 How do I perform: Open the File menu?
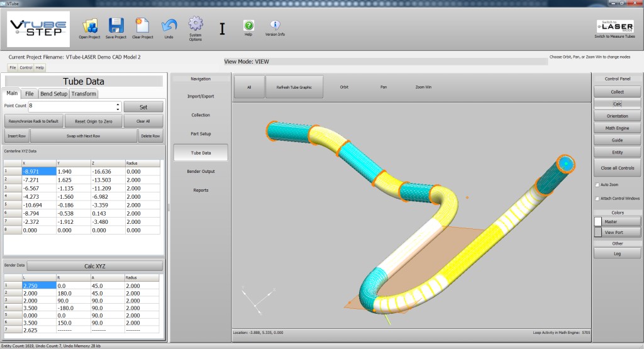pos(12,67)
